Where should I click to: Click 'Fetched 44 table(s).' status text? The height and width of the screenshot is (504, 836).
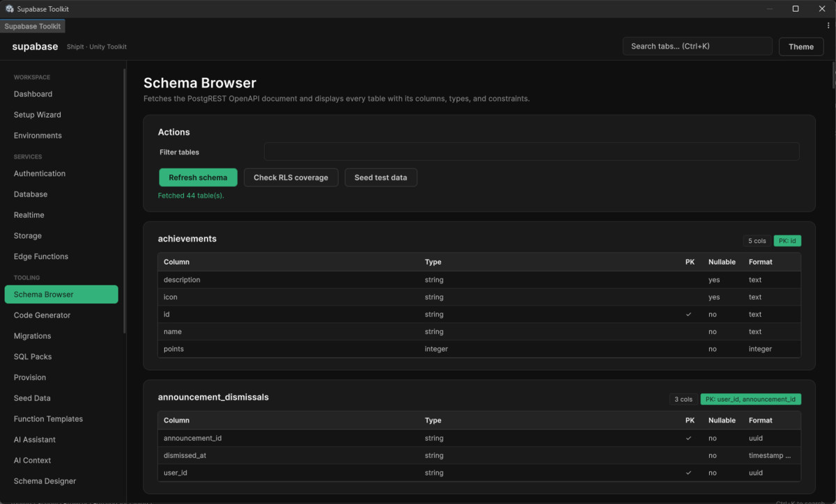(191, 196)
